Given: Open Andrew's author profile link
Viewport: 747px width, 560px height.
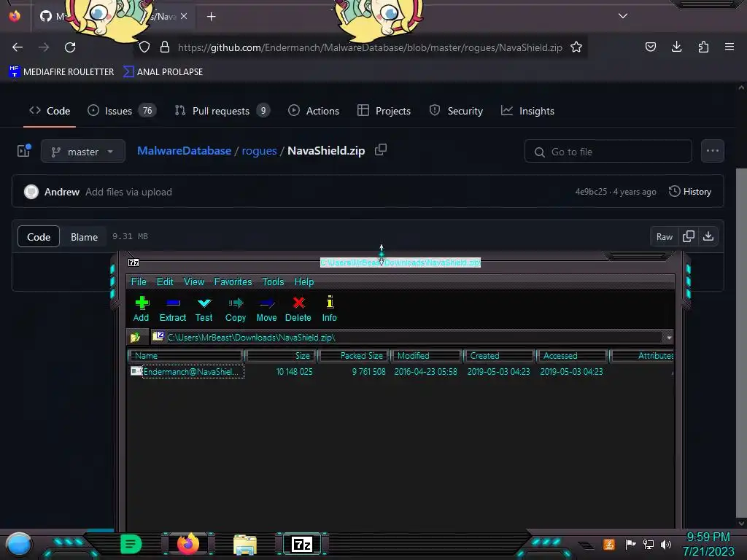Looking at the screenshot, I should [62, 192].
